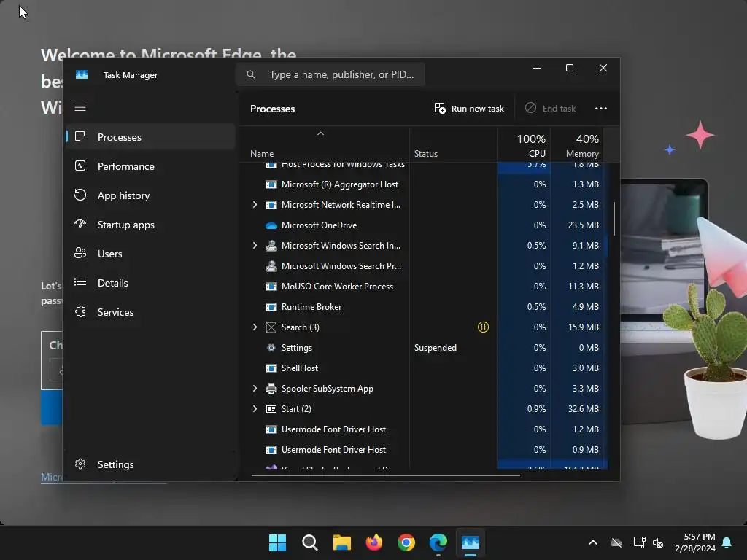Click the horizontal scrollbar under the process list
Viewport: 747px width, 560px height.
[385, 475]
